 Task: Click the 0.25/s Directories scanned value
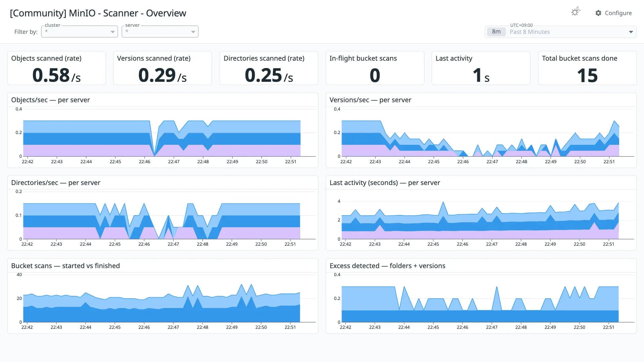pyautogui.click(x=269, y=75)
